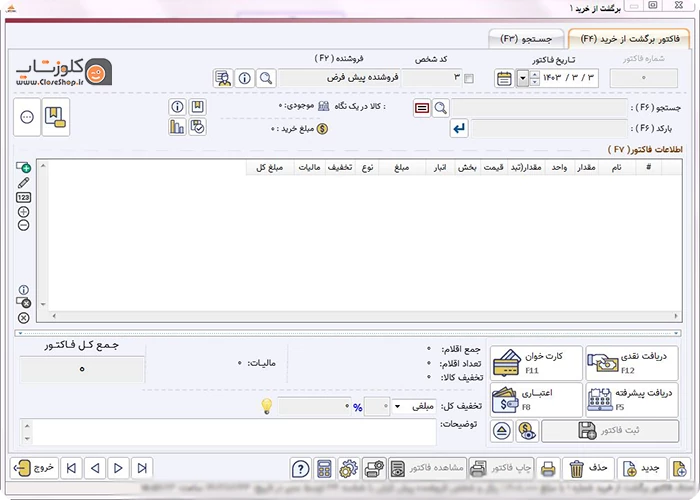Click view invoice (مشاهده فاکتور) button
This screenshot has height=500, width=700.
tap(427, 469)
